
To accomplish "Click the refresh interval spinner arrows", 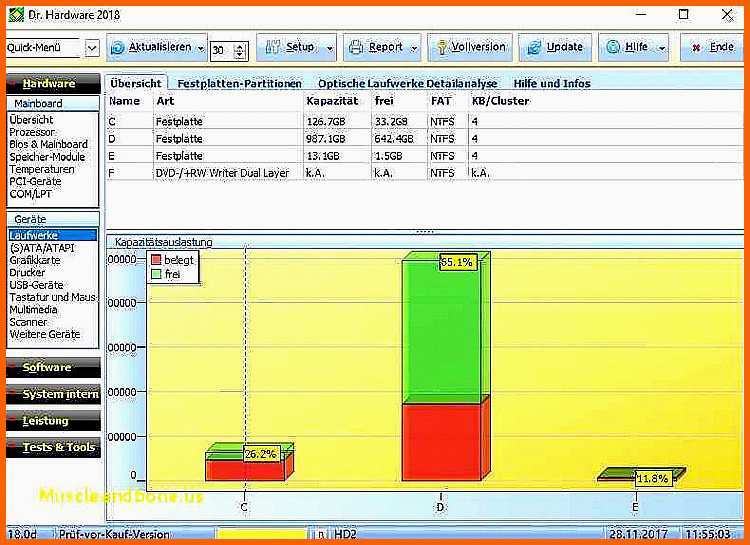I will pos(240,49).
